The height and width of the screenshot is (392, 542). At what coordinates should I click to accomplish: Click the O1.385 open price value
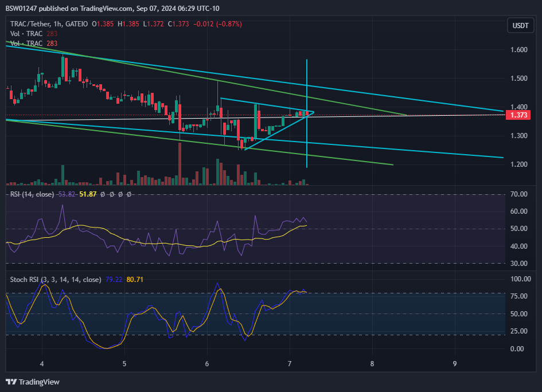coord(103,24)
